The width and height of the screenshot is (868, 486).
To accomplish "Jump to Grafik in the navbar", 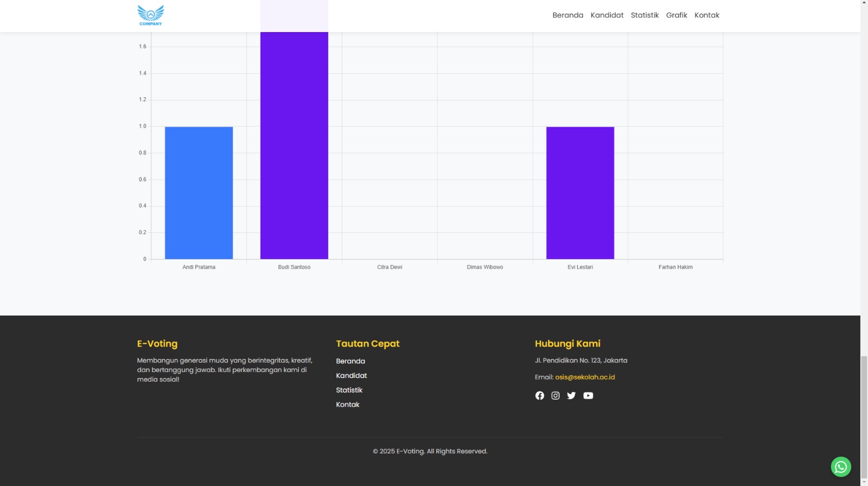I will [676, 15].
